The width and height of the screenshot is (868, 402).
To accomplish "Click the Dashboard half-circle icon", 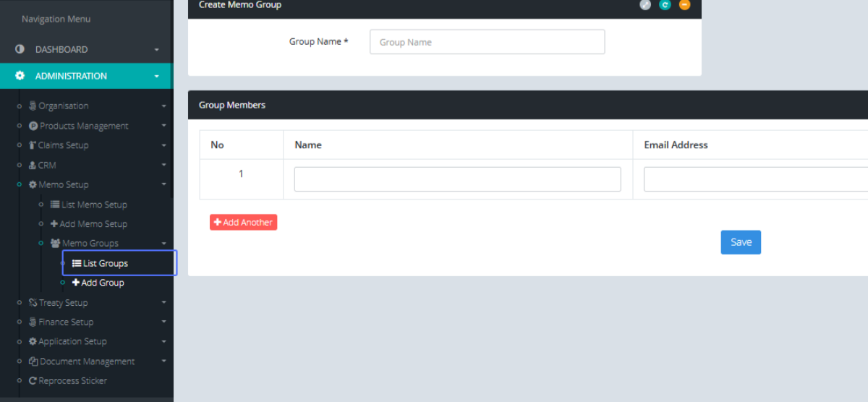I will (x=20, y=49).
